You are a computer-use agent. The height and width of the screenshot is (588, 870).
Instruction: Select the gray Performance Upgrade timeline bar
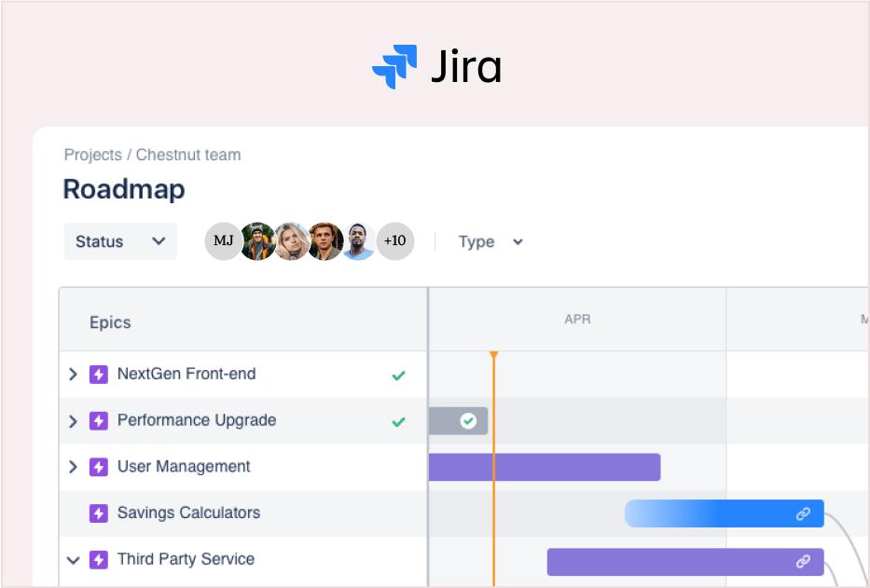pyautogui.click(x=458, y=421)
